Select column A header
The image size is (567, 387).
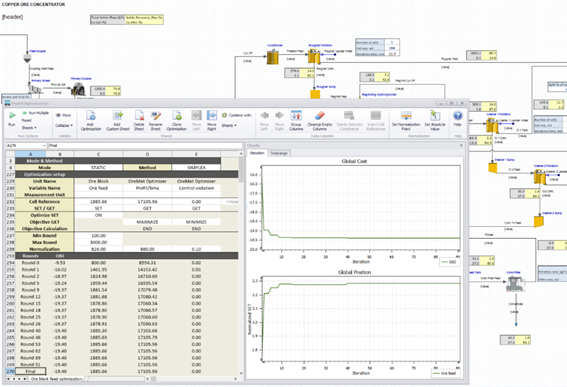coord(30,154)
